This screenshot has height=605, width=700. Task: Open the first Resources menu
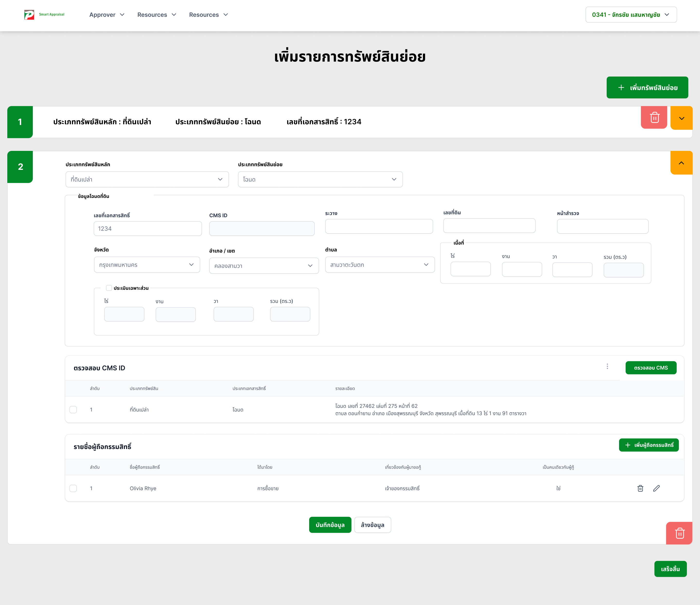coord(157,15)
